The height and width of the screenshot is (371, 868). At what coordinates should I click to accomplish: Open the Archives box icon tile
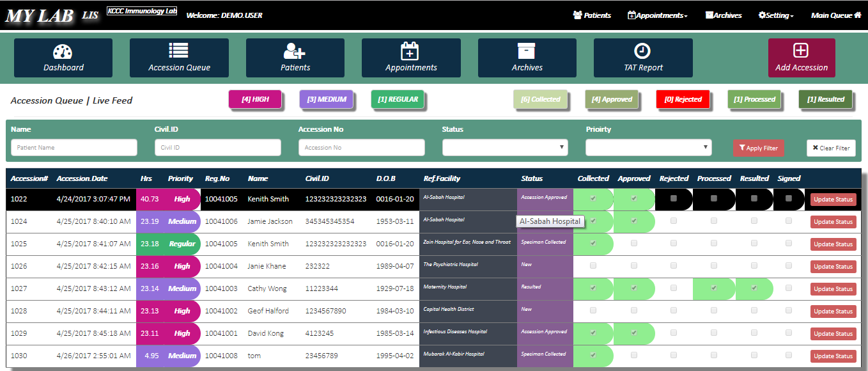(527, 51)
